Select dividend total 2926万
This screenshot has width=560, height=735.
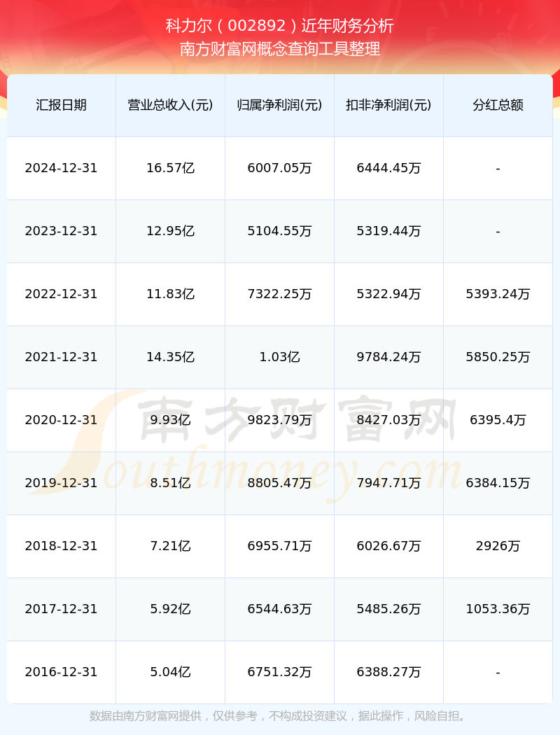pos(498,546)
